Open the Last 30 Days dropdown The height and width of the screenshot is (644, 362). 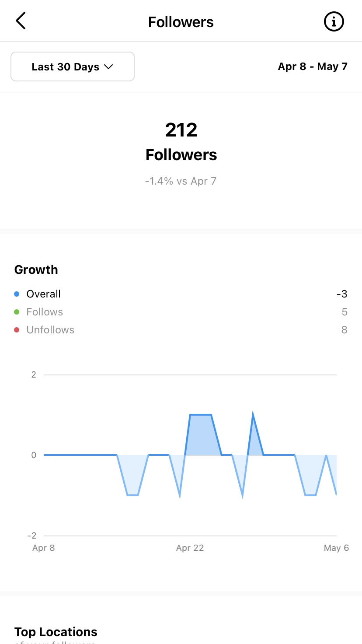pos(72,67)
